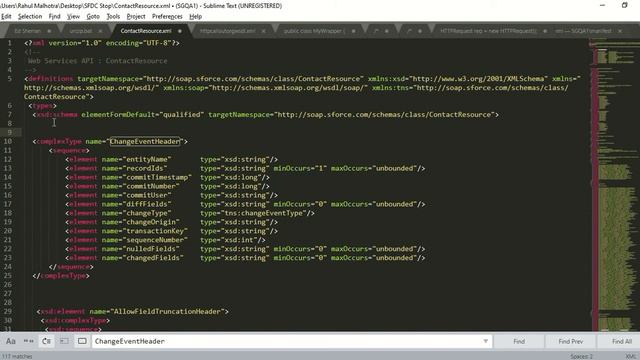Screen dimensions: 640x360
Task: Click unsaved dot on MyWrapper tab
Action: tap(353, 31)
